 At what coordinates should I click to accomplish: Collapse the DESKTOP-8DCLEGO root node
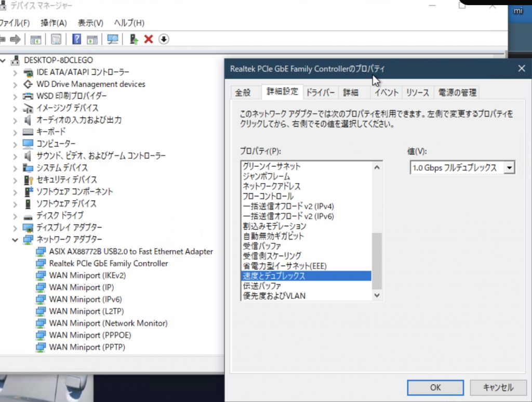[x=3, y=60]
